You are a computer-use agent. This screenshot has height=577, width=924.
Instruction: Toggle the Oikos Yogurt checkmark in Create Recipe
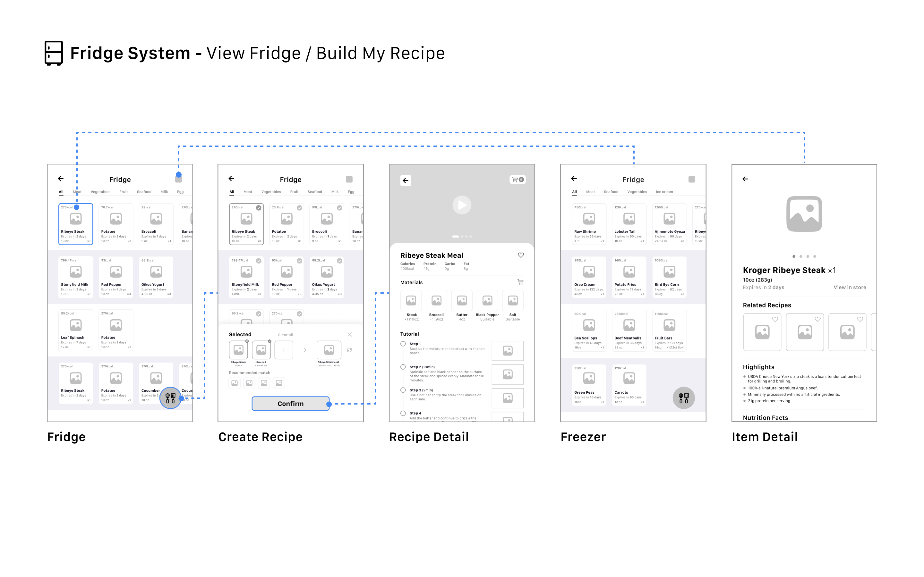coord(339,261)
